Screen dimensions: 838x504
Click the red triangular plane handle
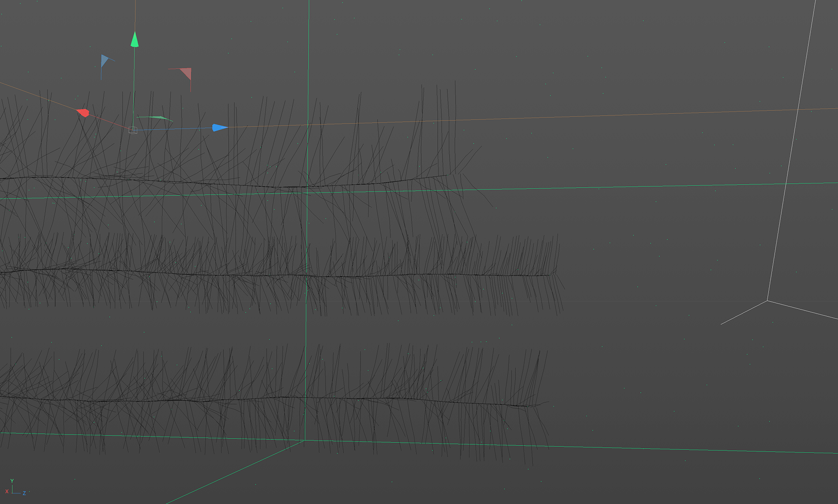pyautogui.click(x=186, y=73)
